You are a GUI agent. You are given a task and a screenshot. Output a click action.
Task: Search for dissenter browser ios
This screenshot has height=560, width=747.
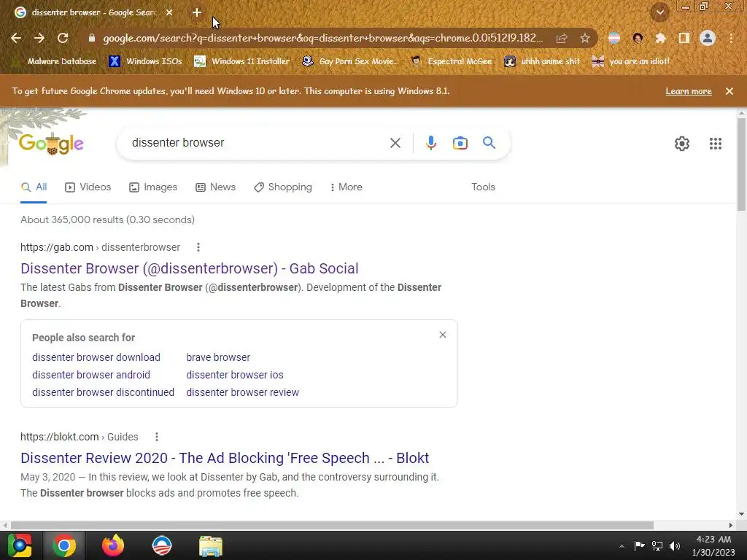point(235,375)
